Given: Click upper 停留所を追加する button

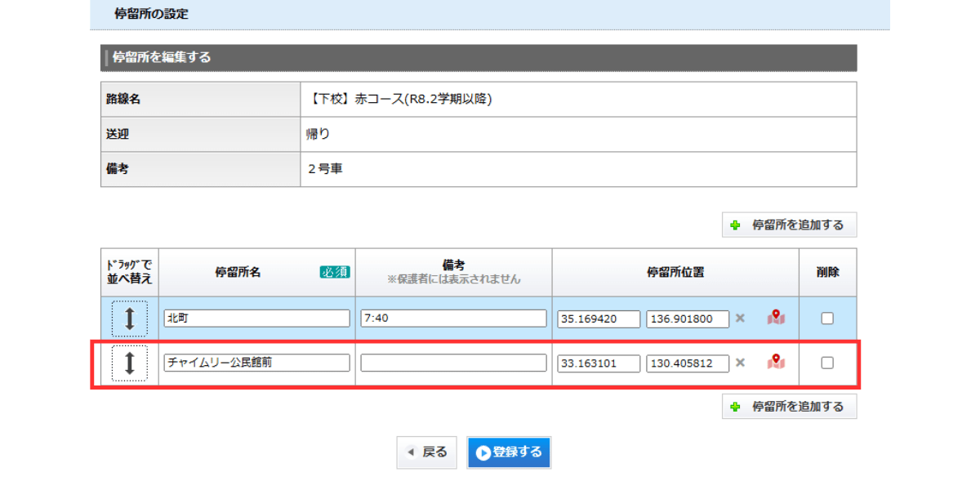Looking at the screenshot, I should [x=789, y=225].
